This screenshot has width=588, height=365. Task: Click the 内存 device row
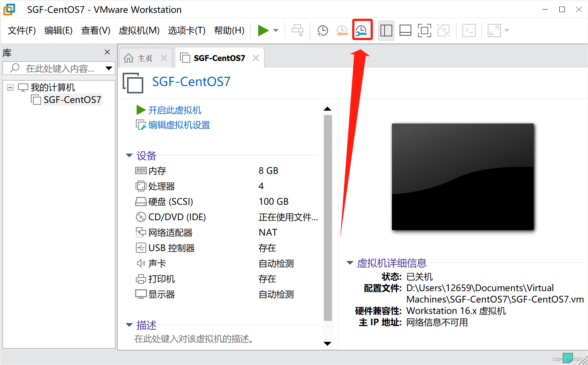pos(227,171)
